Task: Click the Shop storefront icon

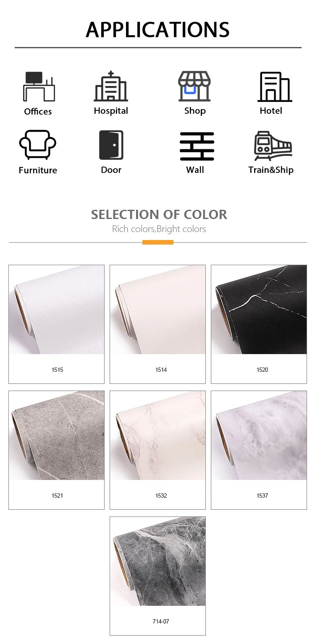Action: coord(194,86)
